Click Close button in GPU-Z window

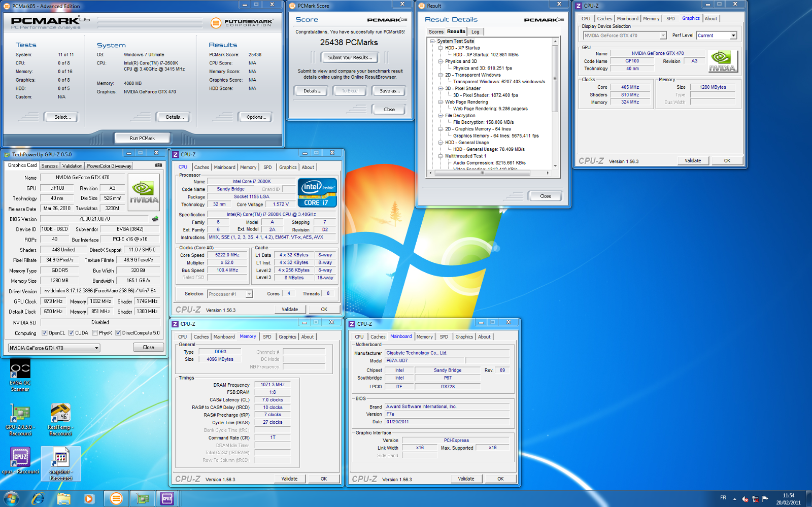point(149,347)
